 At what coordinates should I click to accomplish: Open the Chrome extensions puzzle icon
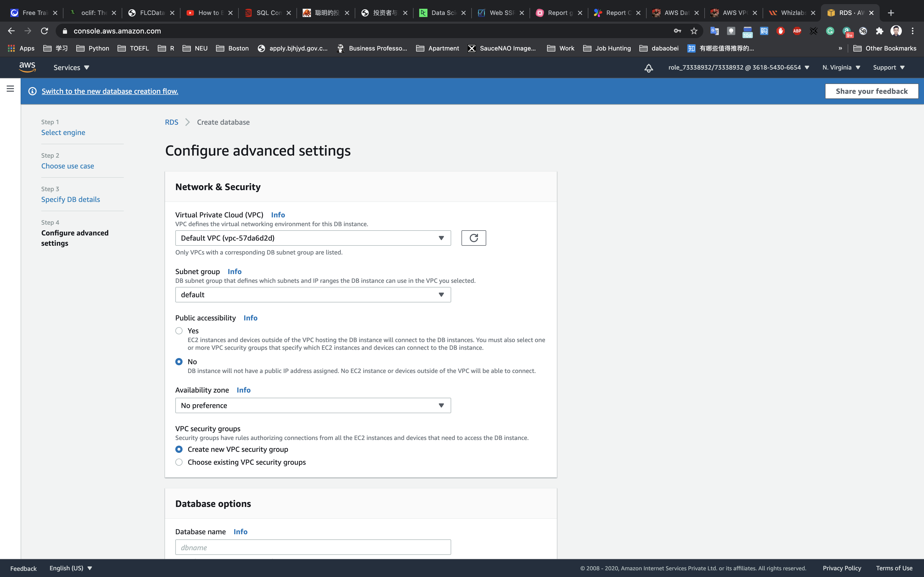click(880, 31)
